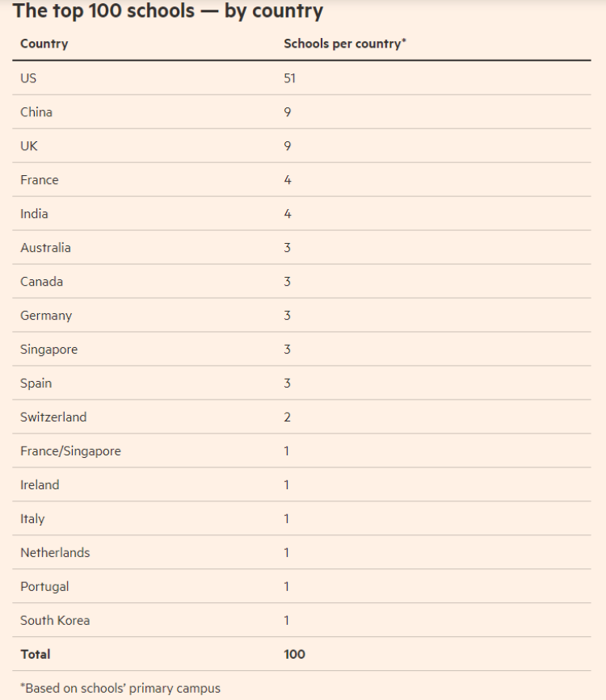Click the France/Singapore row label
This screenshot has height=700, width=606.
(x=70, y=451)
